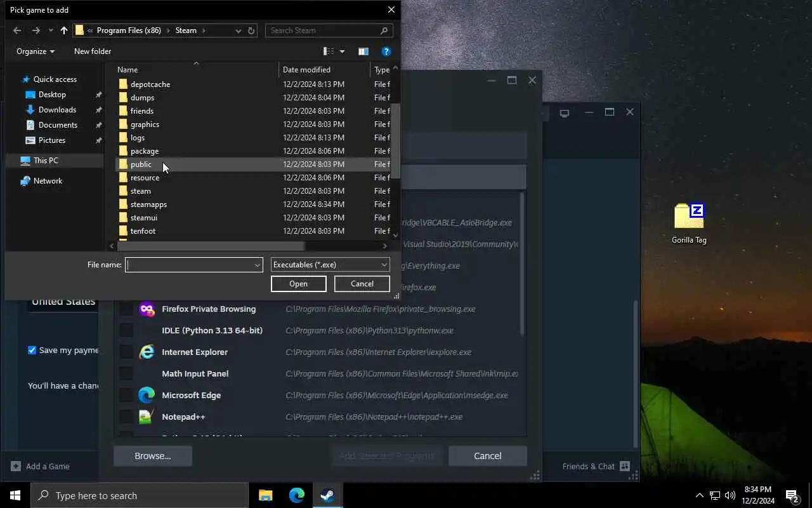Select the public folder

[x=254, y=164]
